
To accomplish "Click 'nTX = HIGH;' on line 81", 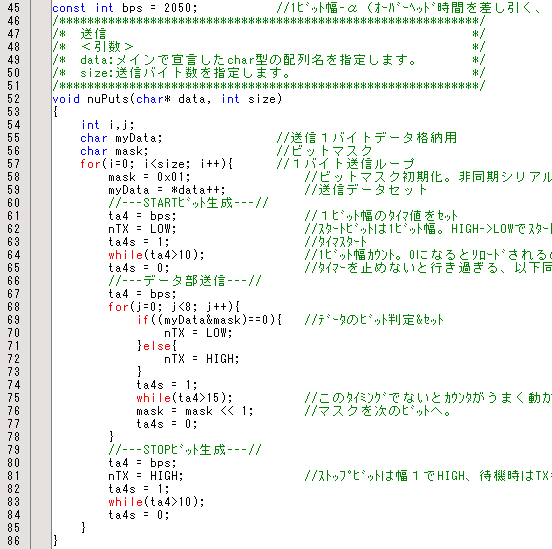I will click(x=146, y=476).
